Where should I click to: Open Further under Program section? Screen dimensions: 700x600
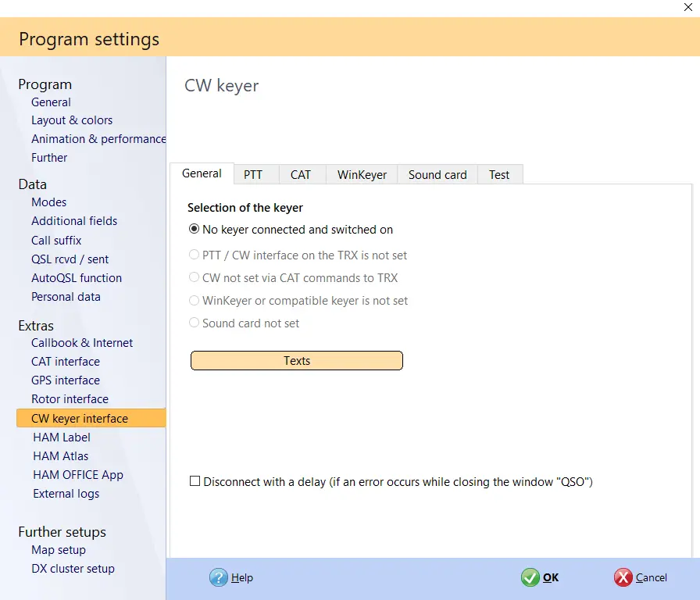pyautogui.click(x=49, y=158)
